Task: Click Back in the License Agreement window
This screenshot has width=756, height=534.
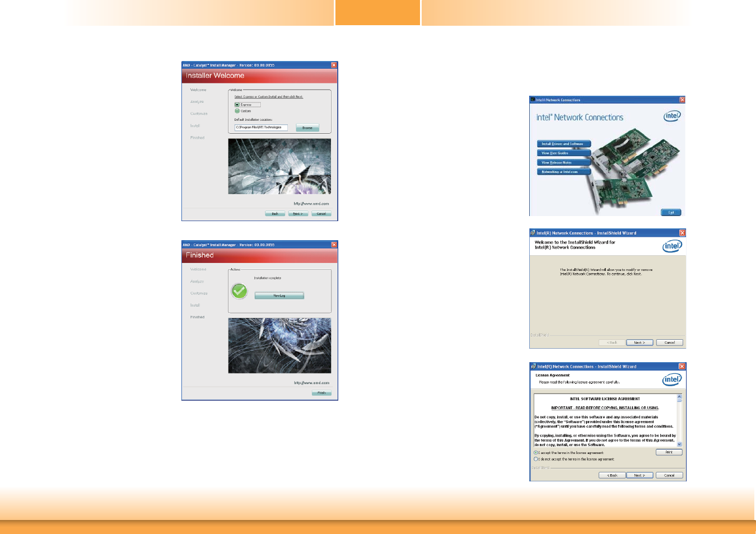Action: (612, 475)
